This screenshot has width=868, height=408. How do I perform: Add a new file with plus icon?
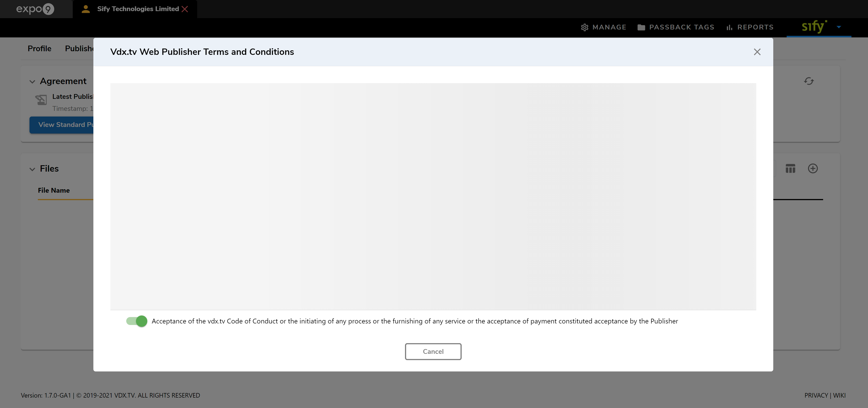pos(813,168)
